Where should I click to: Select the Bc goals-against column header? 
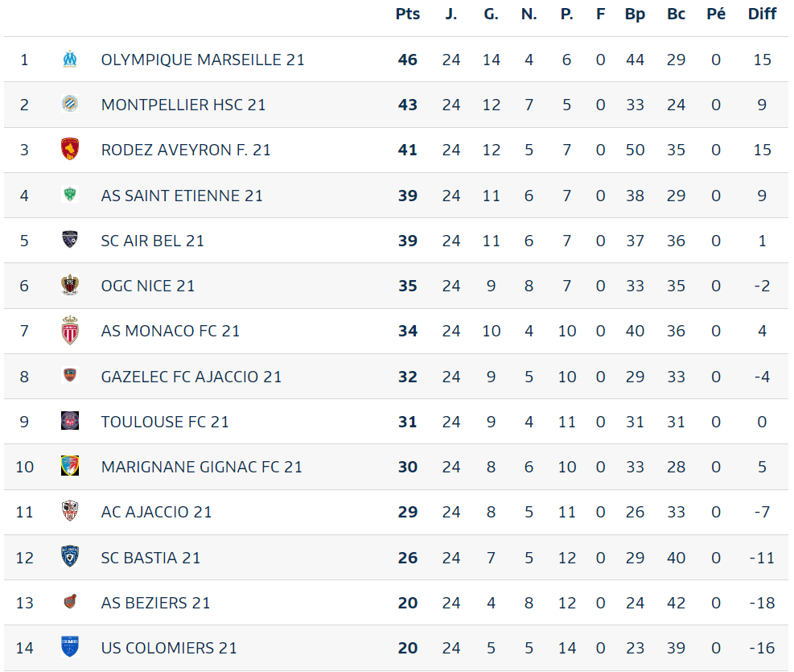[x=676, y=14]
